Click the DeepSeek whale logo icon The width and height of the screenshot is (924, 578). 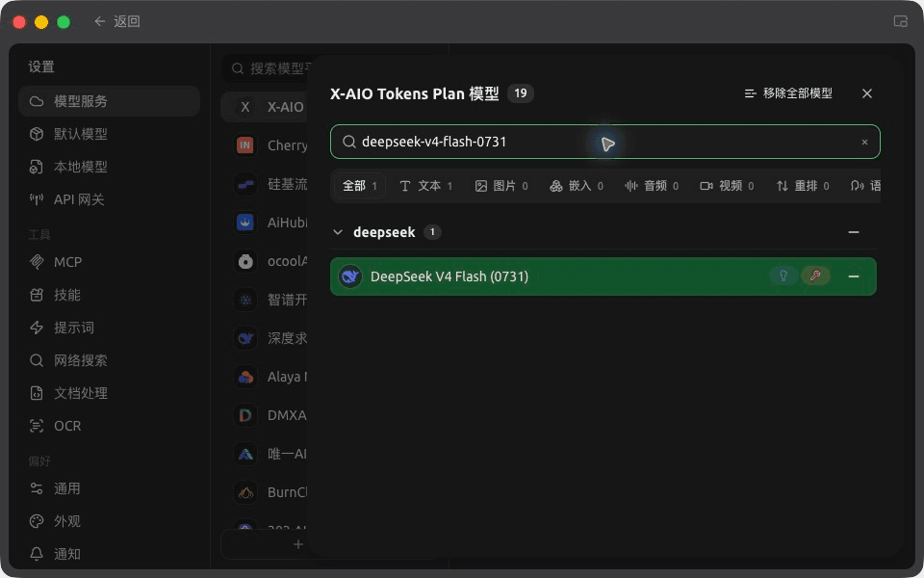pos(350,276)
